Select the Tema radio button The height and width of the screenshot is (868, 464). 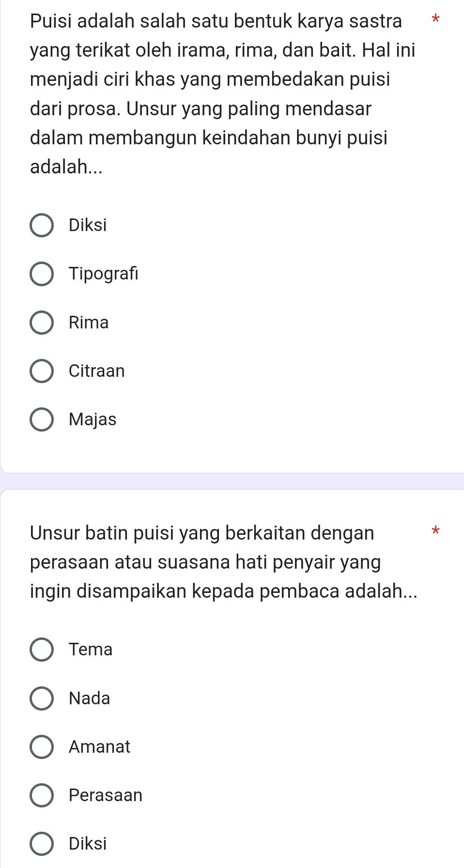tap(43, 649)
